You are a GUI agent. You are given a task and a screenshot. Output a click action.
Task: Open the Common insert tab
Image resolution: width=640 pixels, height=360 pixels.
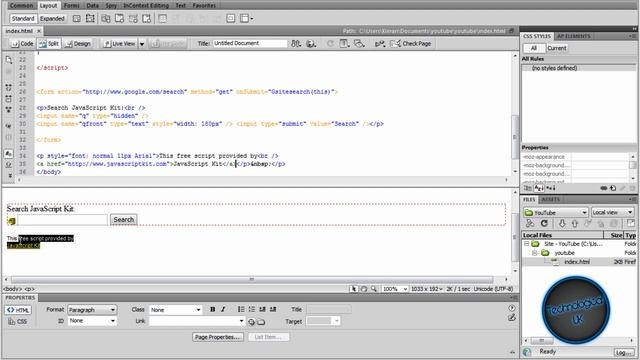[22, 5]
